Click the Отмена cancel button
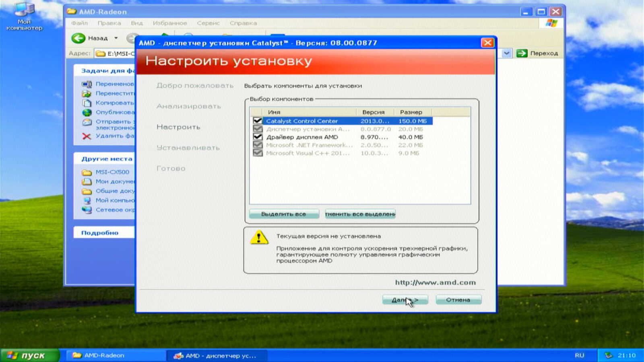This screenshot has width=644, height=362. pyautogui.click(x=458, y=300)
